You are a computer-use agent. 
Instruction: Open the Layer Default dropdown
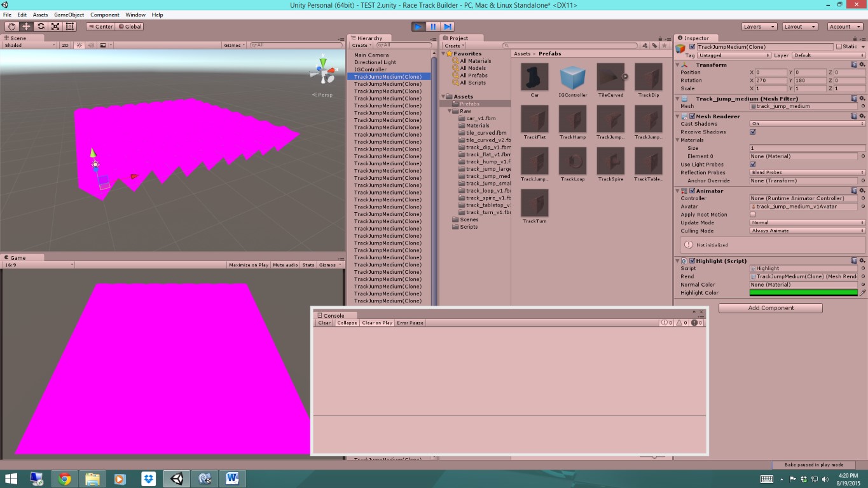(x=829, y=55)
